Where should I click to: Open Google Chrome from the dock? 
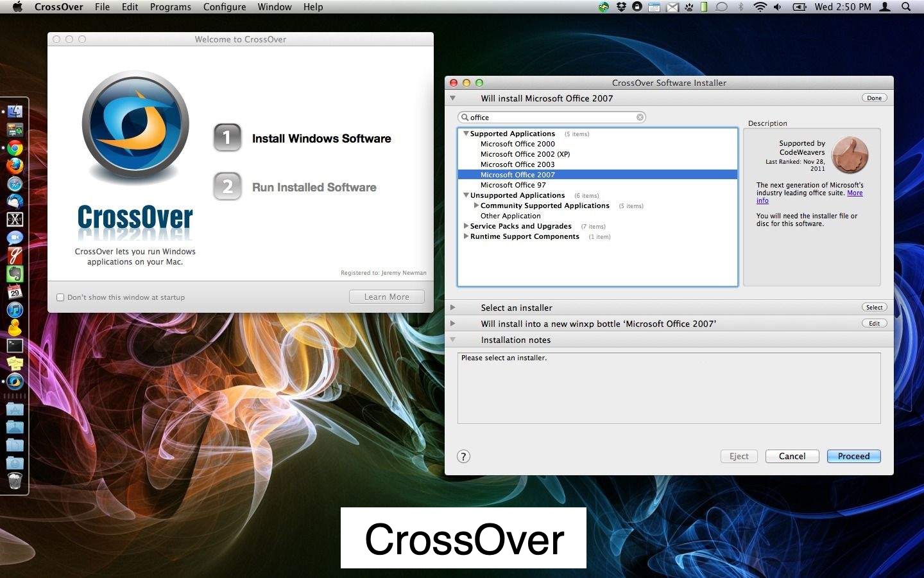(x=15, y=148)
